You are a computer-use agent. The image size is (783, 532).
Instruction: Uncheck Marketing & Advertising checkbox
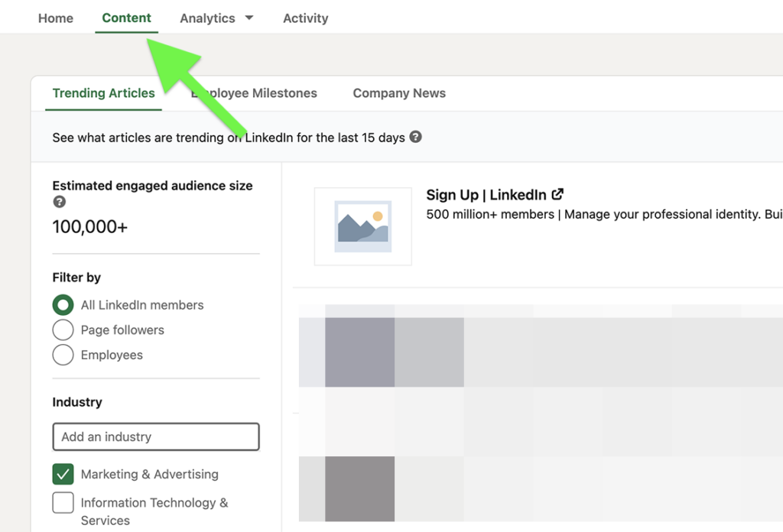pyautogui.click(x=63, y=474)
